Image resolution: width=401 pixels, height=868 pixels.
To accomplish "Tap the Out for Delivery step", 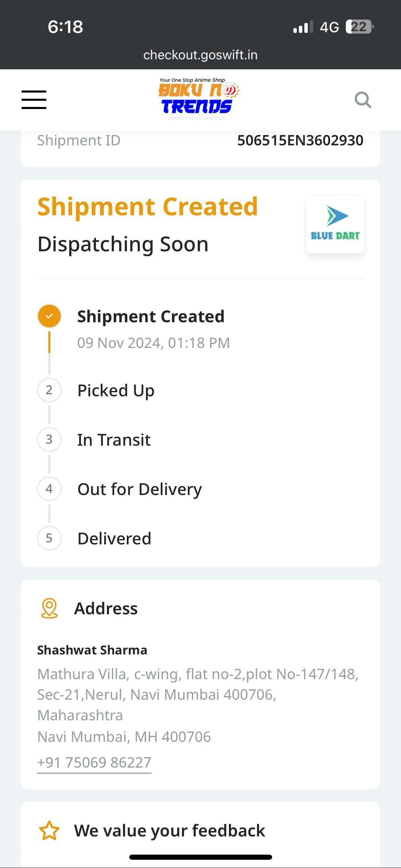I will click(139, 489).
